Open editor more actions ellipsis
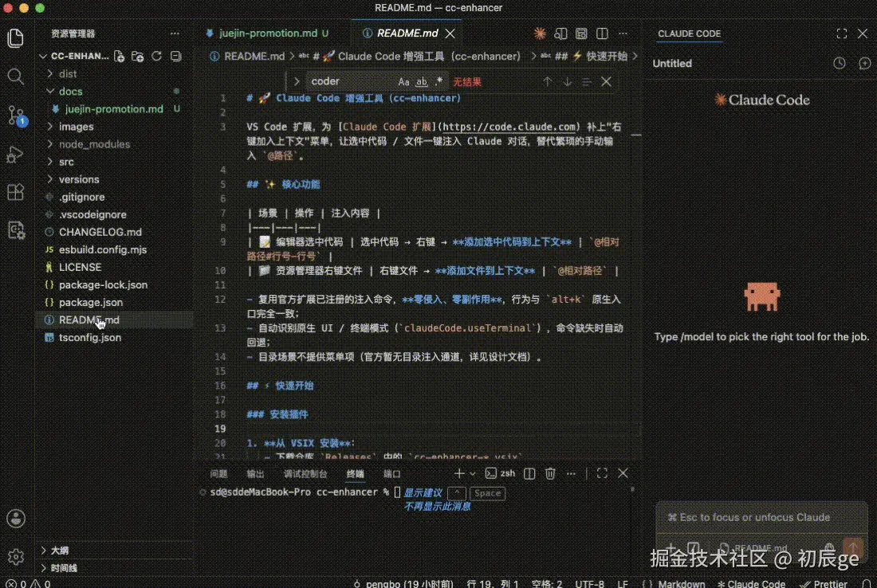 (x=623, y=33)
